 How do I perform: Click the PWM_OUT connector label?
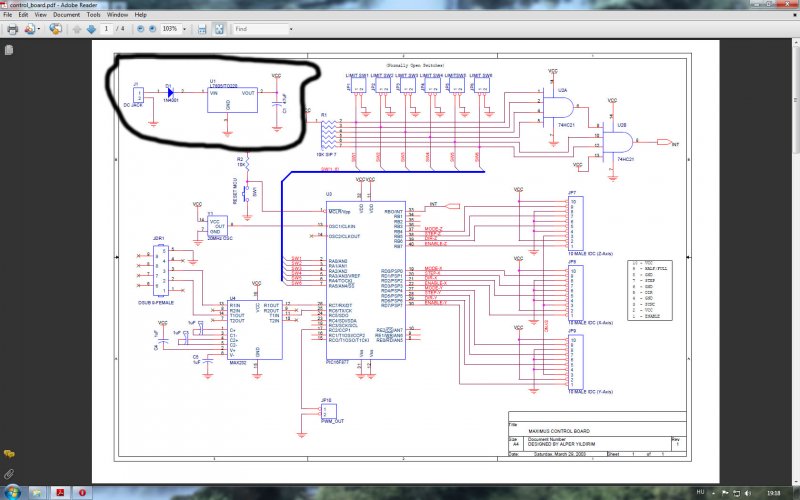tap(333, 421)
